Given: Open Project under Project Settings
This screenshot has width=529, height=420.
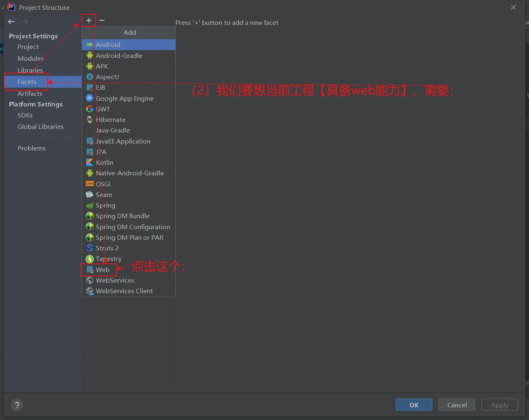Looking at the screenshot, I should tap(28, 47).
